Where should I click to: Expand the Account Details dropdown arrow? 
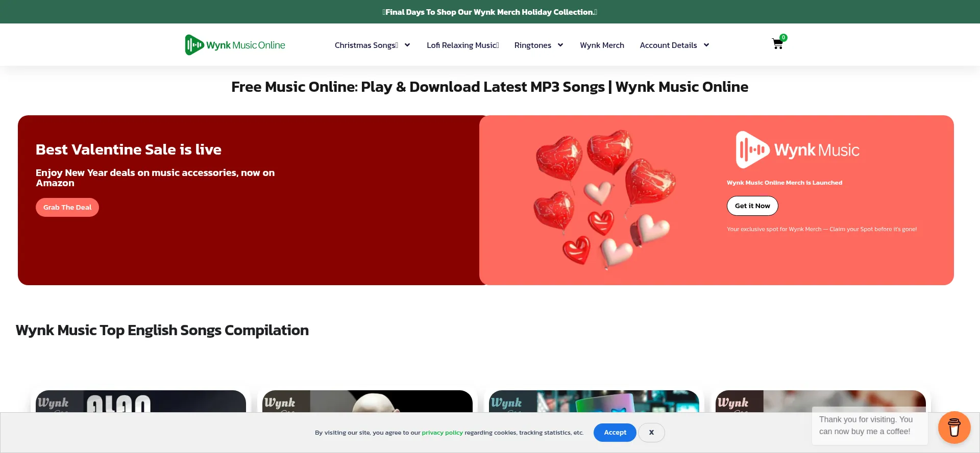point(706,45)
